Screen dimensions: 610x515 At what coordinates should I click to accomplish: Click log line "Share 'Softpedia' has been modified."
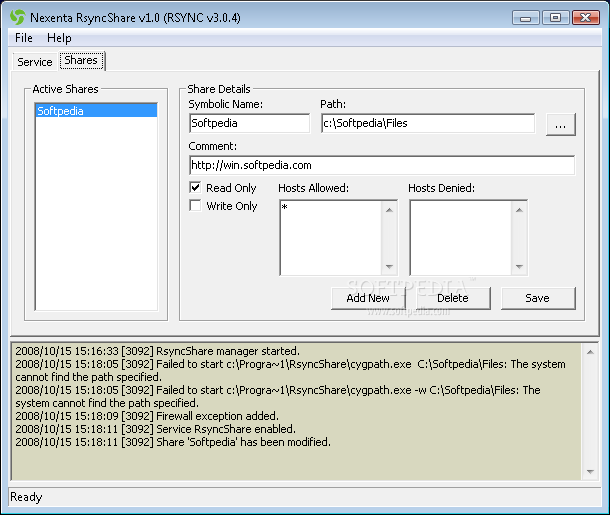[173, 442]
